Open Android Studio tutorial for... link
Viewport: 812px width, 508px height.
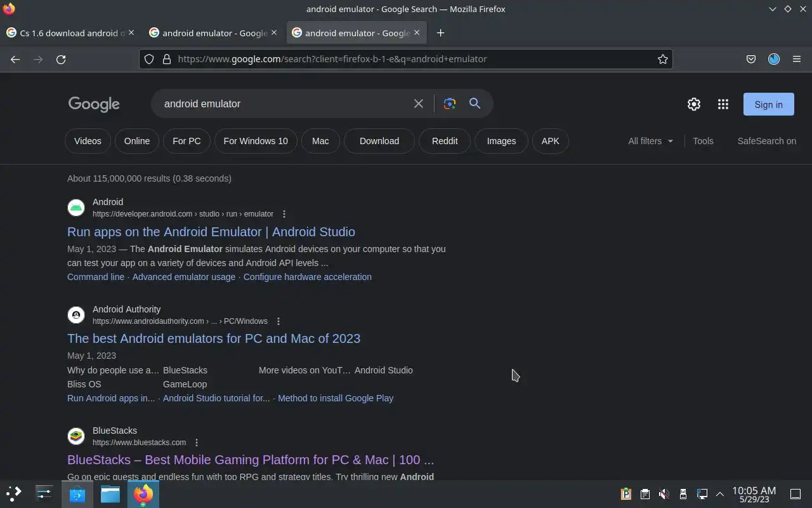(216, 398)
